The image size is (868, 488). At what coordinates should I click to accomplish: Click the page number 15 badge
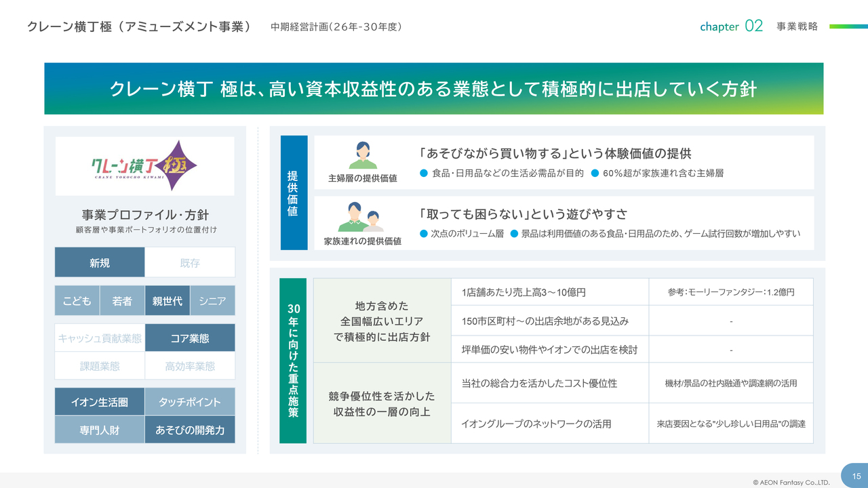[856, 475]
